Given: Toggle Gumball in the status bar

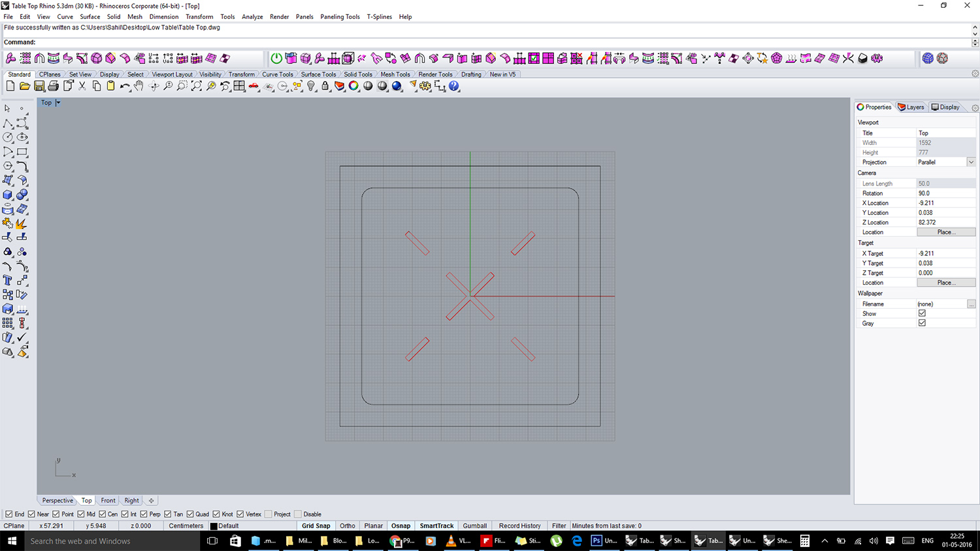Looking at the screenshot, I should 475,526.
